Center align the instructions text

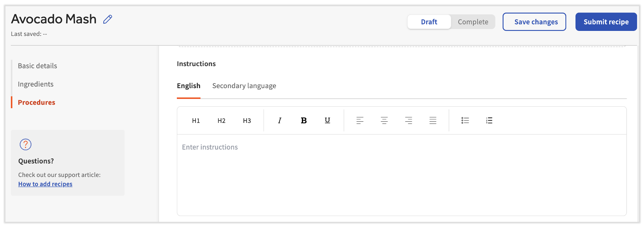tap(384, 121)
